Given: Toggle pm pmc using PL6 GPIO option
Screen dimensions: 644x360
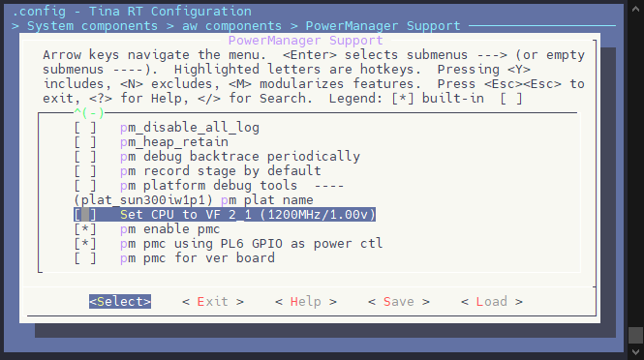Looking at the screenshot, I should click(229, 244).
